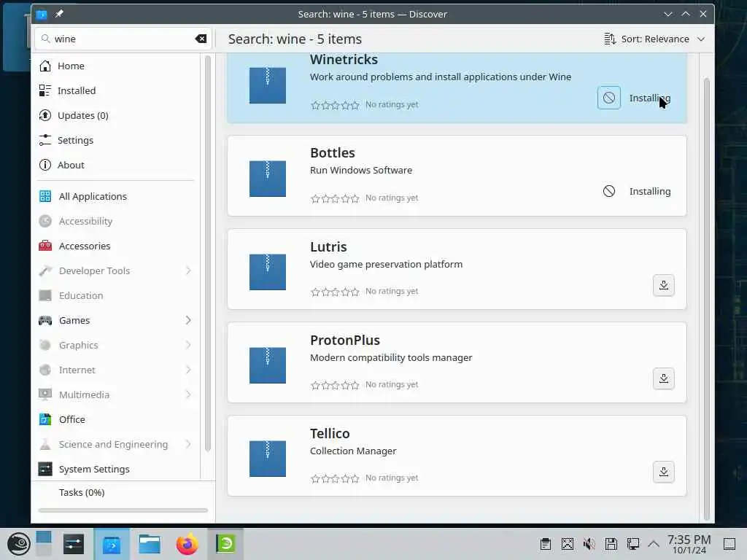747x560 pixels.
Task: Browse All Applications category
Action: (117, 196)
